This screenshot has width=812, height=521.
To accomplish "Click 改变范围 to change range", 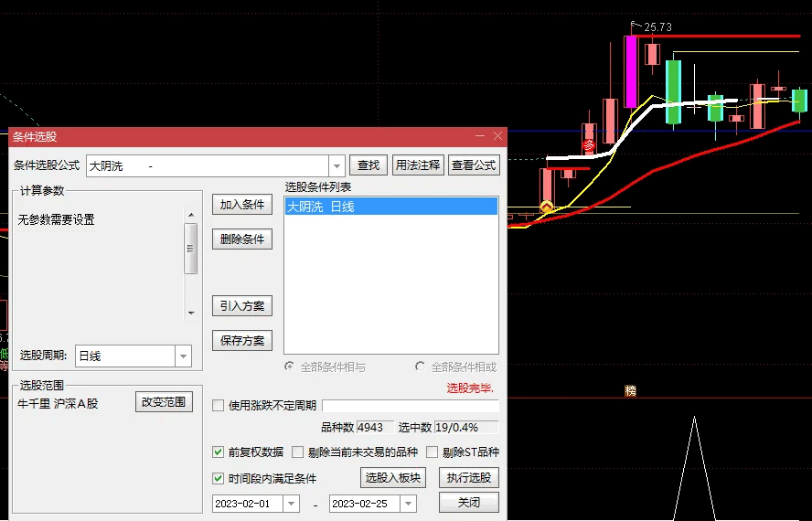I will coord(165,402).
